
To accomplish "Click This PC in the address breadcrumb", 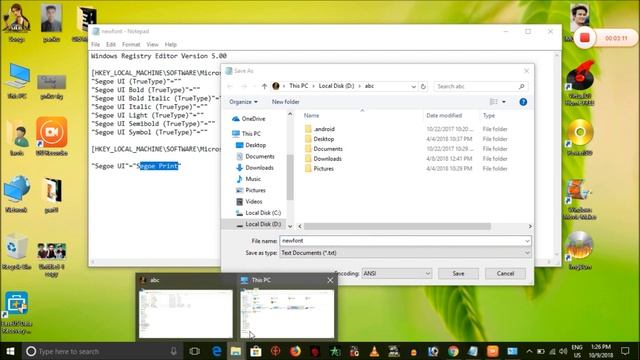I will (x=299, y=86).
